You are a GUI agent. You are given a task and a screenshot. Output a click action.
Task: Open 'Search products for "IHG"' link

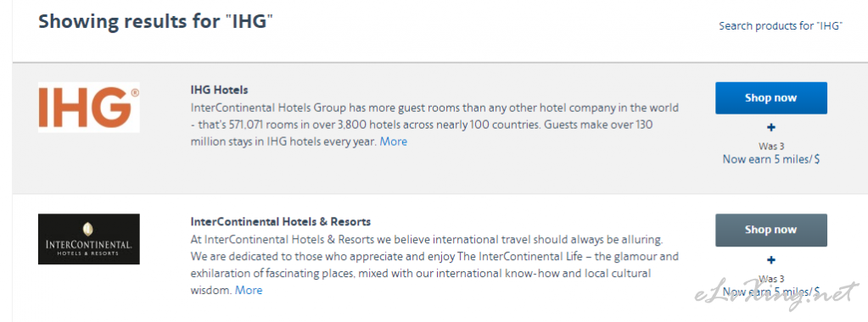[x=781, y=26]
